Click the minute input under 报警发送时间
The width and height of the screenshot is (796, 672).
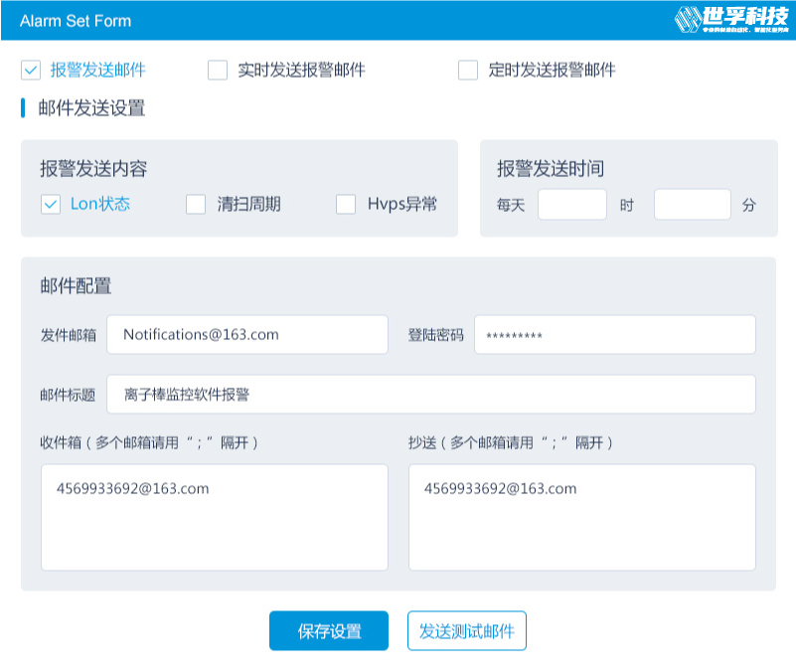coord(692,204)
